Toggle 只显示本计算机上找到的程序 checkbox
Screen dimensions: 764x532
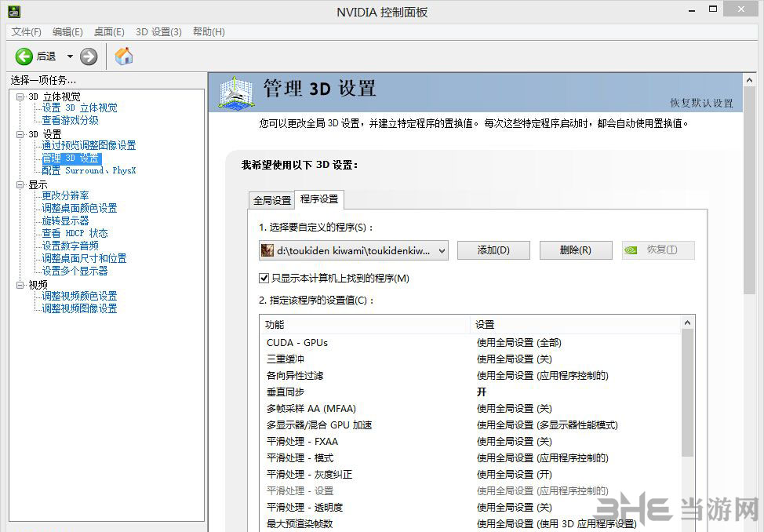point(264,279)
